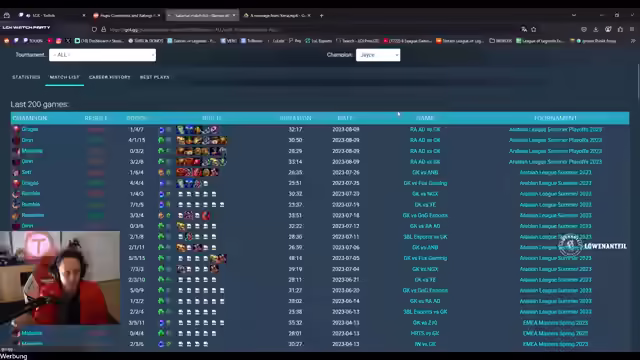Open the Instagram bookmark icon
This screenshot has width=640, height=360.
pyautogui.click(x=59, y=41)
